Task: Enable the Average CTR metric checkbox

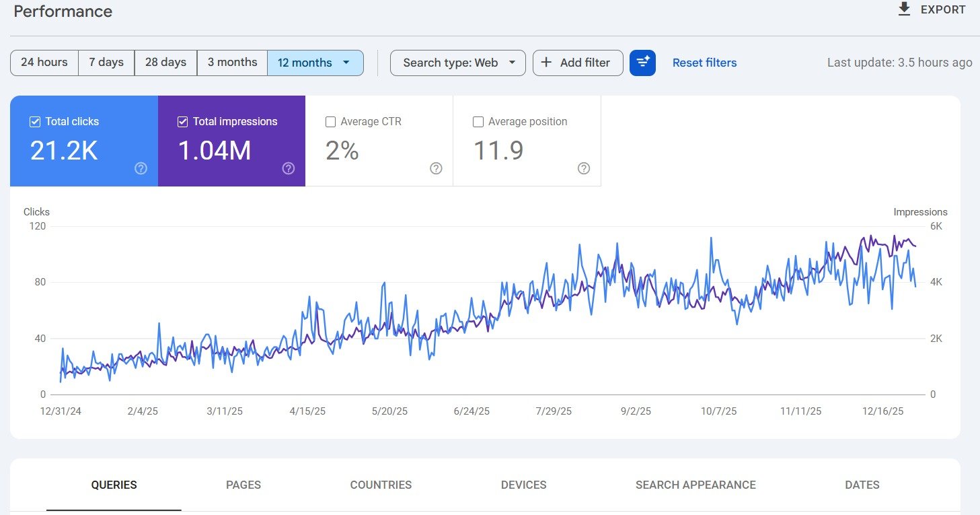Action: [330, 121]
